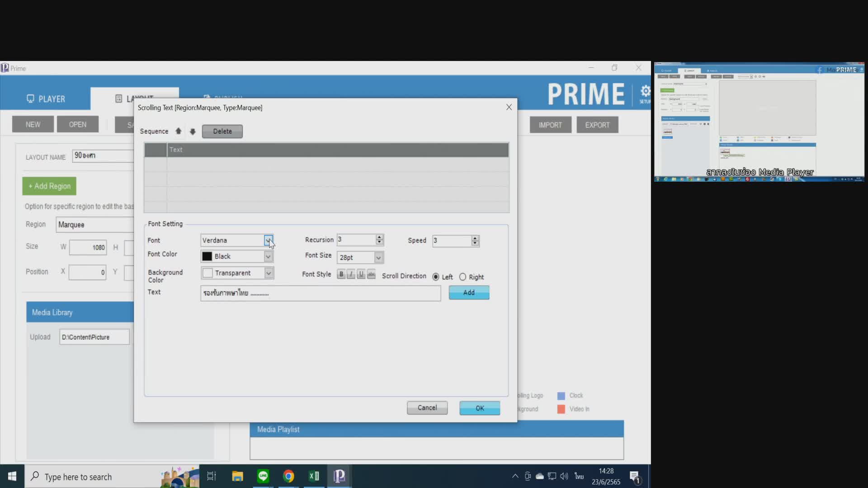868x488 pixels.
Task: Cancel the Scrolling Text dialog
Action: (427, 408)
